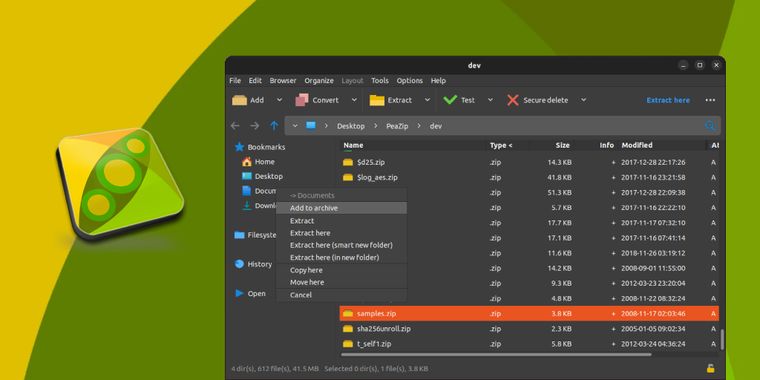Select the samples.zip file row
The image size is (760, 380).
pos(529,314)
